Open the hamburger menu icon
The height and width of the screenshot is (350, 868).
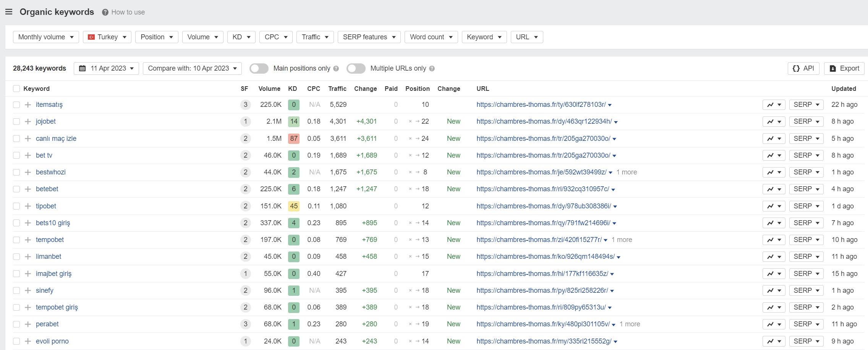pos(9,12)
